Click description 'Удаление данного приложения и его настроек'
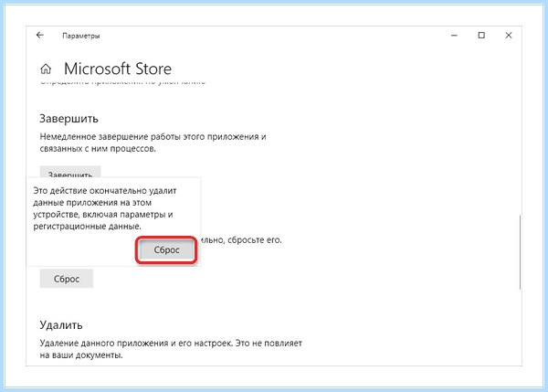Image resolution: width=548 pixels, height=392 pixels. [x=136, y=343]
